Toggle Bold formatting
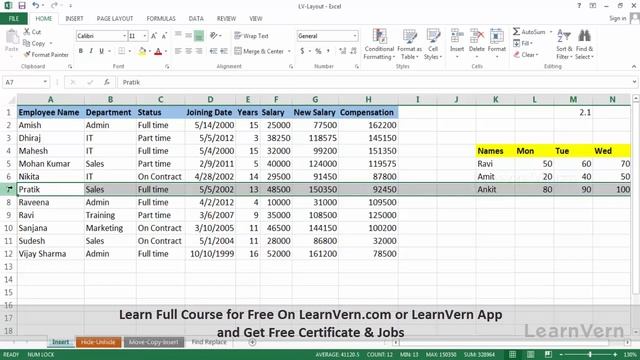 click(x=81, y=51)
